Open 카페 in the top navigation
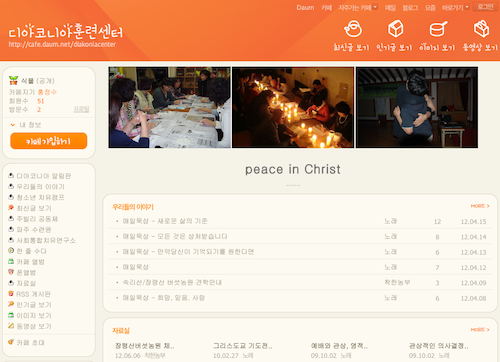Screen dimensions: 500x362 pyautogui.click(x=326, y=7)
